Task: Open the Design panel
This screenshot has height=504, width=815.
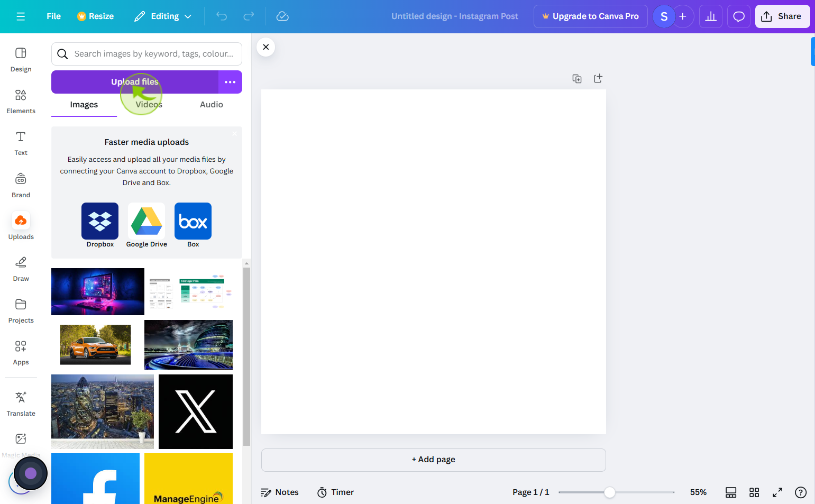Action: coord(21,59)
